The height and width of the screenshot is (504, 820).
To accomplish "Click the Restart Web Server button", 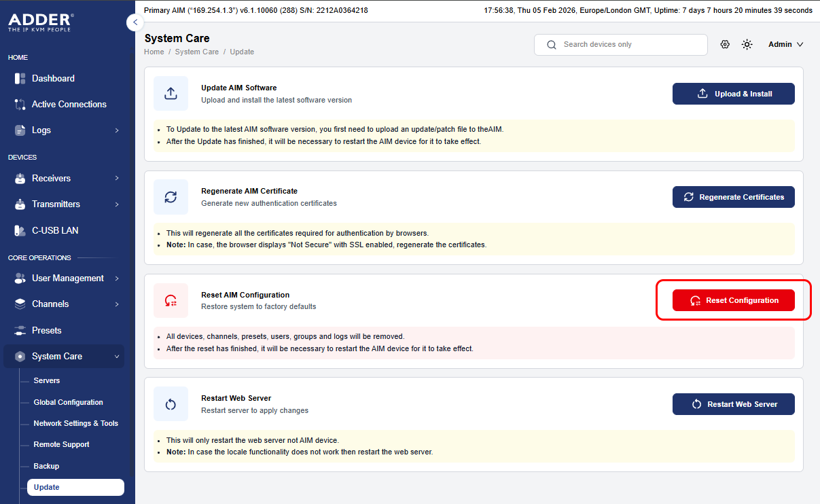I will tap(734, 404).
